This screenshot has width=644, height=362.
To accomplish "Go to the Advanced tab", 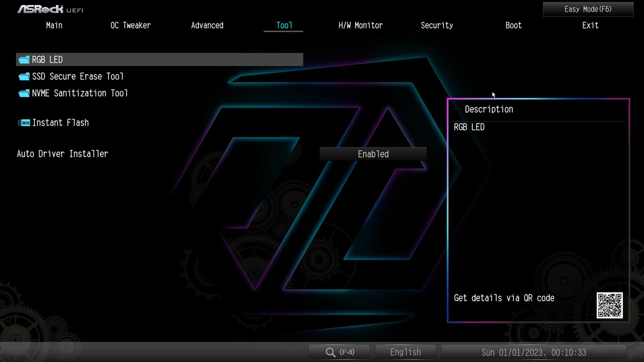I will coord(207,25).
